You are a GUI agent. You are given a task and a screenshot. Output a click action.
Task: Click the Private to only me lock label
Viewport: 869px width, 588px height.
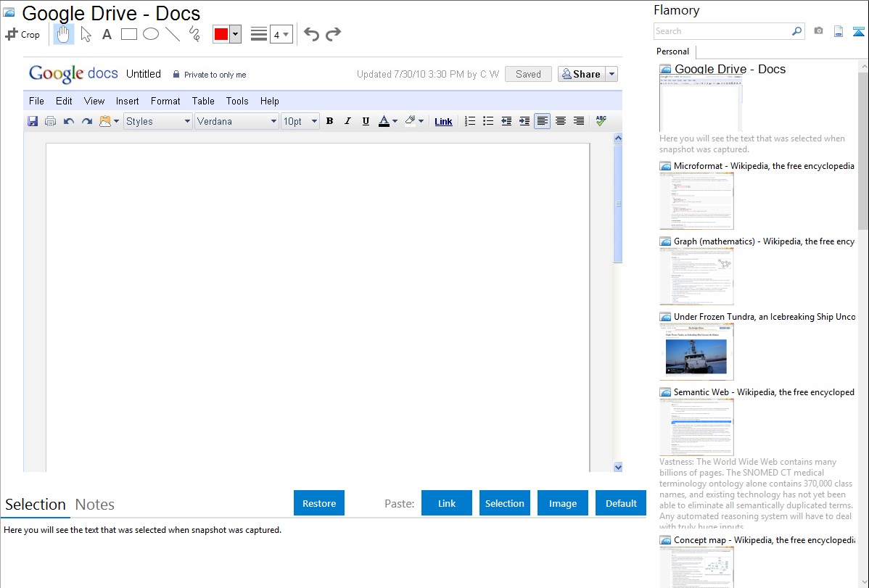[210, 74]
